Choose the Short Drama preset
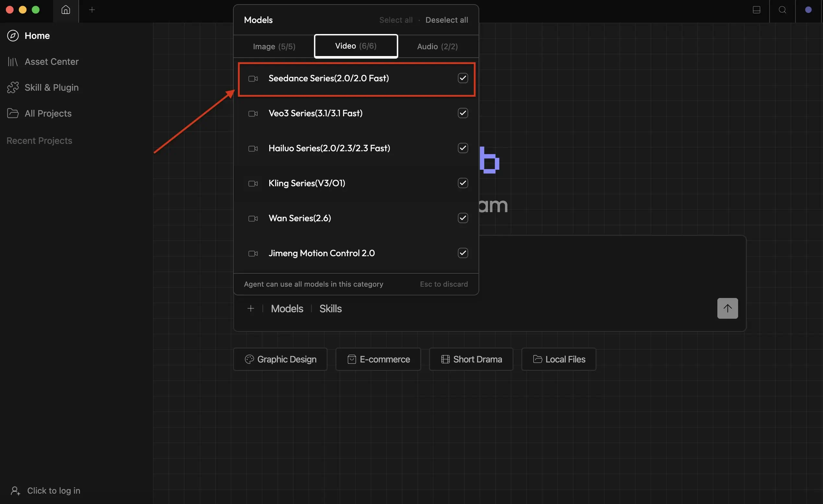 471,359
